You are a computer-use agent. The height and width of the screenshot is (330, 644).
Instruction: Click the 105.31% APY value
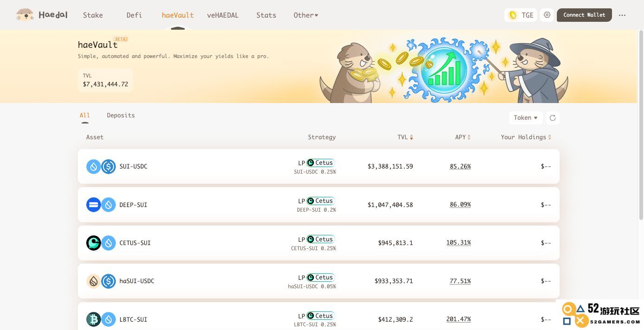tap(459, 243)
